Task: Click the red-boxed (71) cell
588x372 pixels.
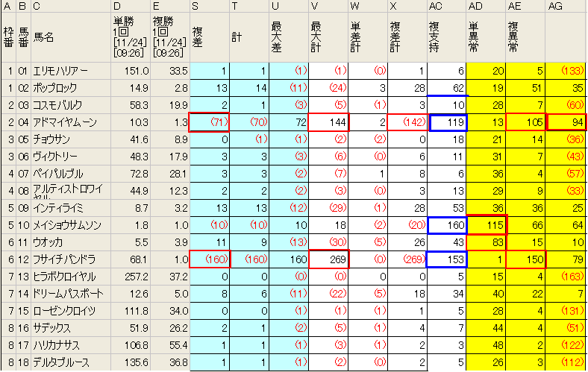Action: (x=209, y=122)
